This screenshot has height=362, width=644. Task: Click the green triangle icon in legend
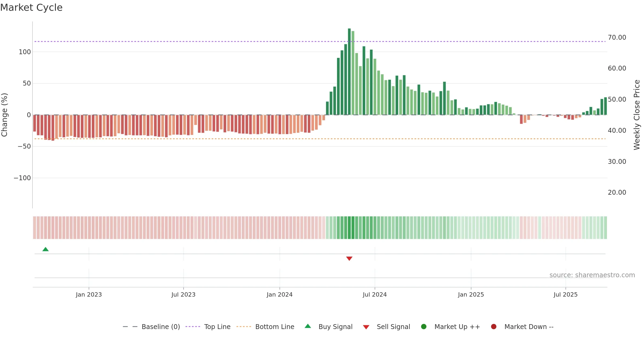point(308,326)
